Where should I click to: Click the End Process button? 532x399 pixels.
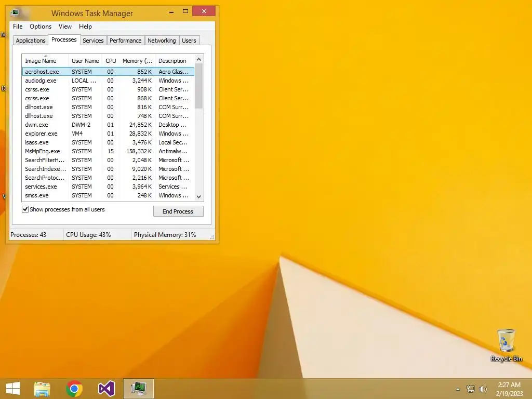(178, 211)
